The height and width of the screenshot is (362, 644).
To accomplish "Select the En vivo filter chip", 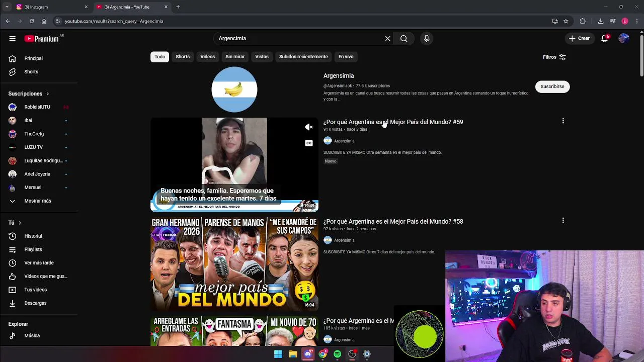I will [x=346, y=57].
